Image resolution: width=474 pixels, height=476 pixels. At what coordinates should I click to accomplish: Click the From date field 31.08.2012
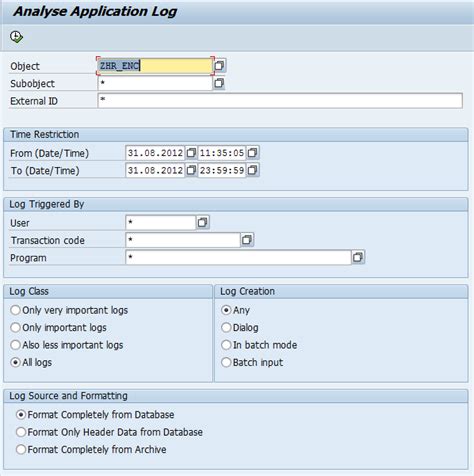155,153
